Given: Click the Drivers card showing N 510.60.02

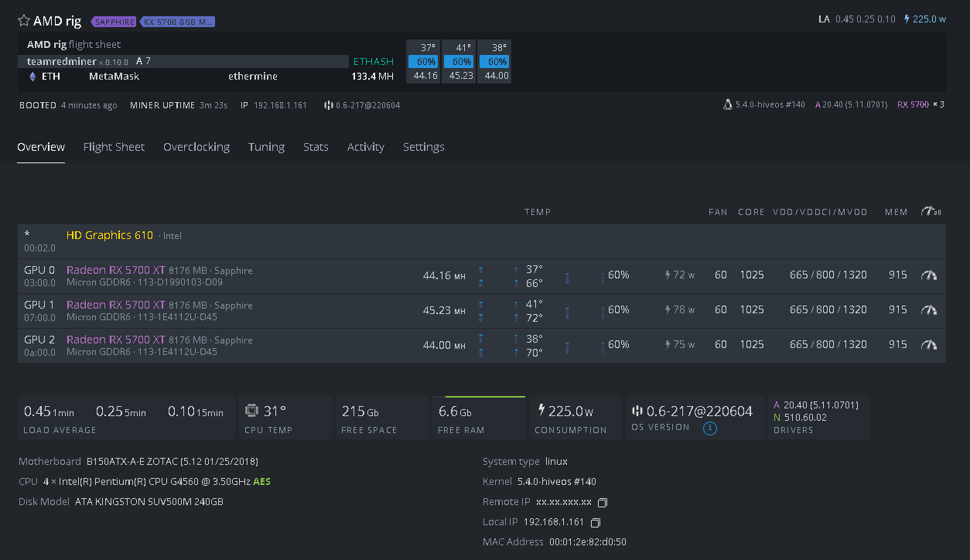Looking at the screenshot, I should coord(819,418).
